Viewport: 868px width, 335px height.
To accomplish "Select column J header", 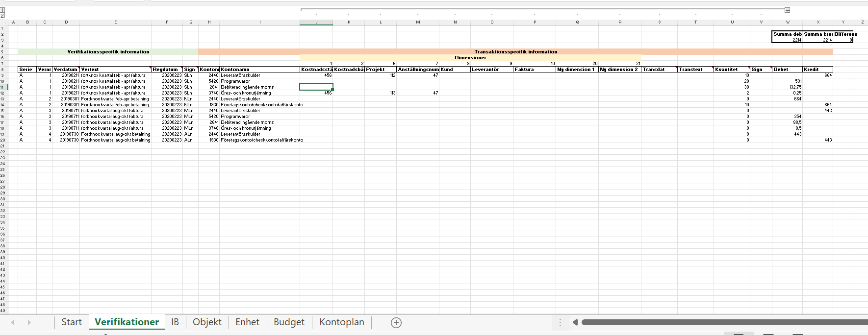I will pyautogui.click(x=316, y=22).
